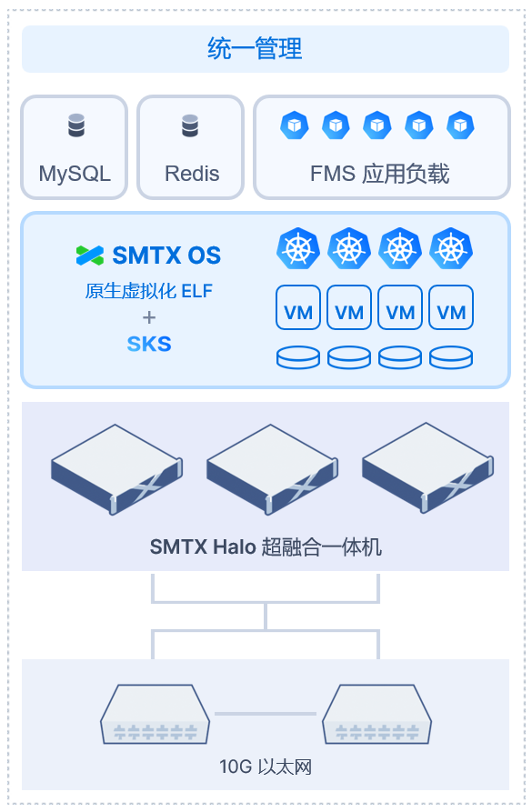This screenshot has height=812, width=532.
Task: Click the FMS 应用负载 label
Action: click(380, 174)
